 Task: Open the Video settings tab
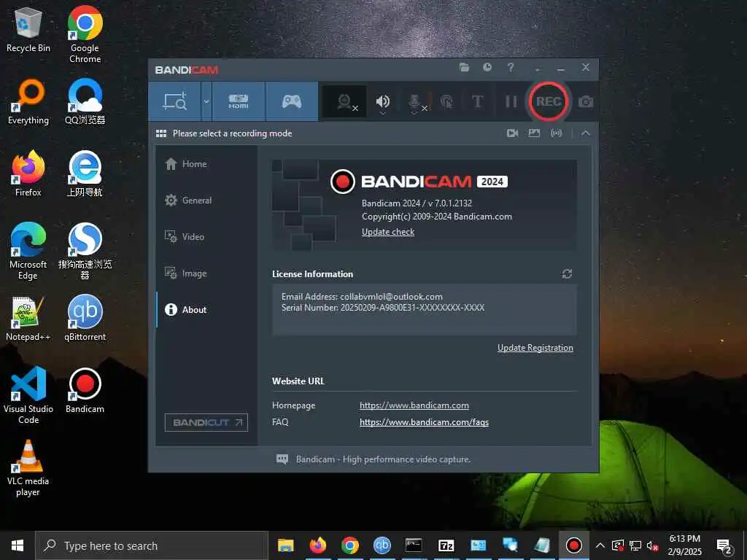click(206, 237)
